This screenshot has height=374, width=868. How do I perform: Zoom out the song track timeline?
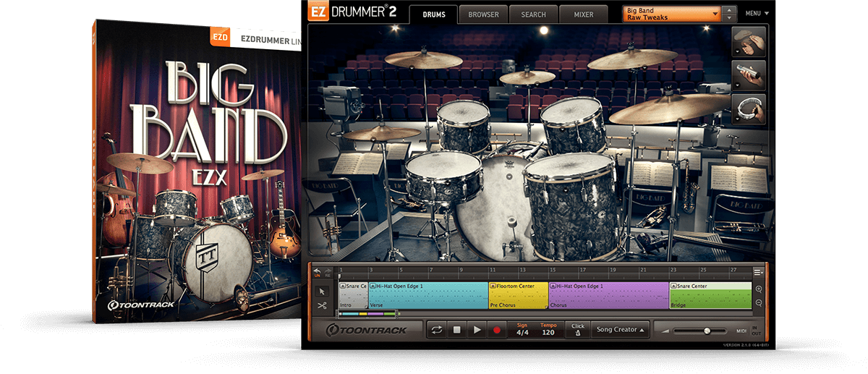click(758, 304)
